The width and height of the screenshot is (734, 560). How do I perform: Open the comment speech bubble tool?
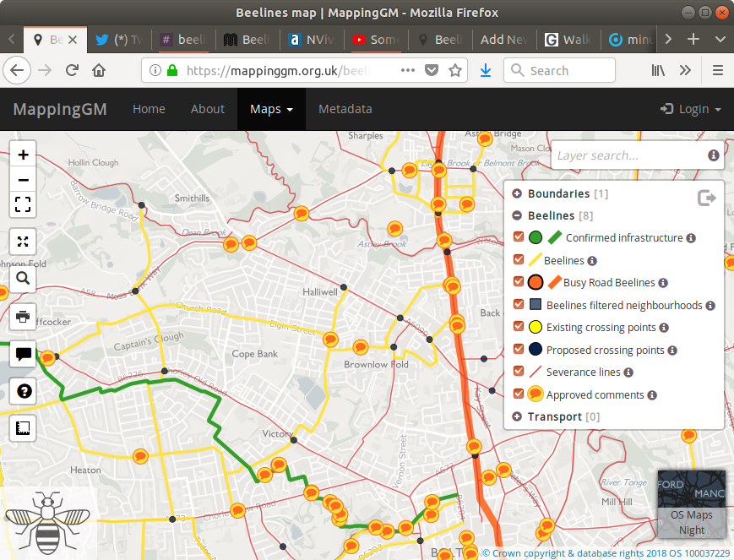(x=23, y=355)
